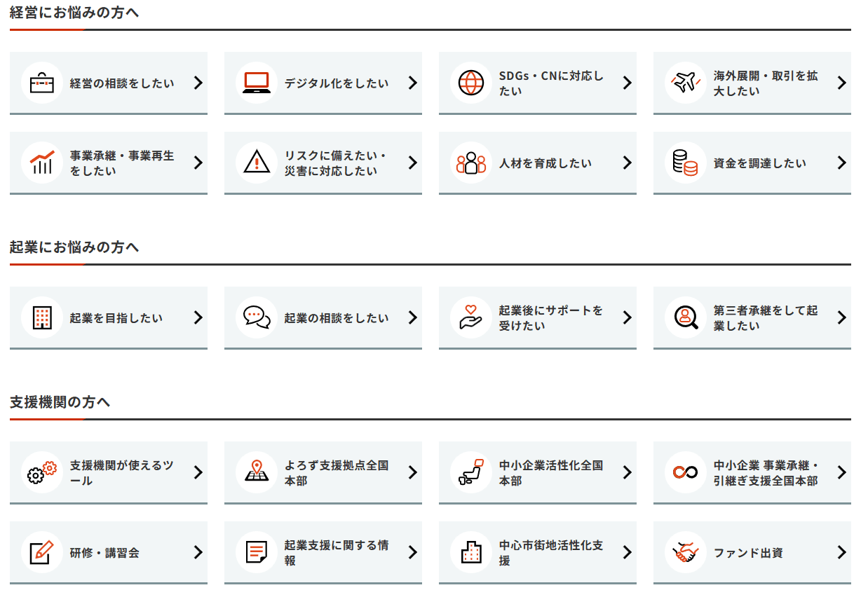This screenshot has width=868, height=590.
Task: Click chevron arrow beside 事業承継・事業再生をしたい
Action: 198,163
